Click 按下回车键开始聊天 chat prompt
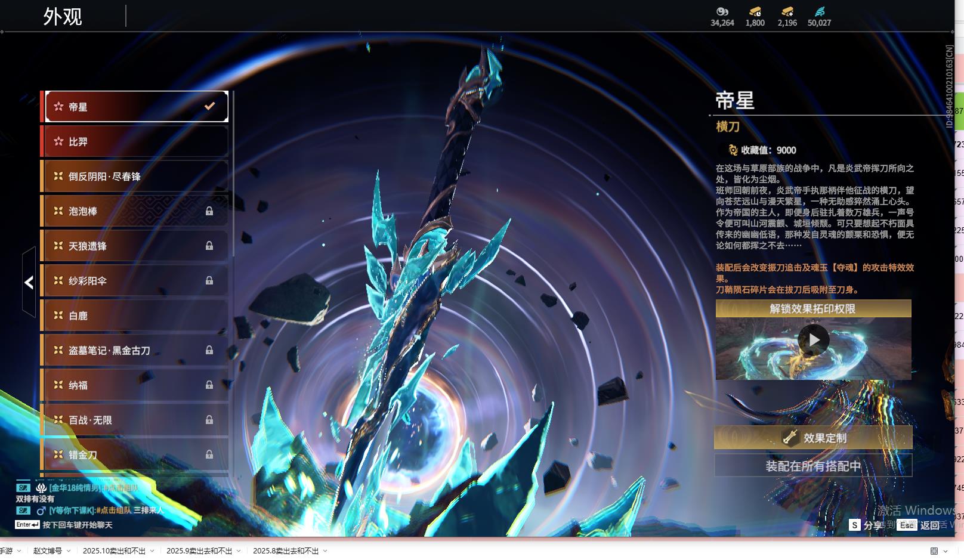The width and height of the screenshot is (964, 560). (x=78, y=525)
